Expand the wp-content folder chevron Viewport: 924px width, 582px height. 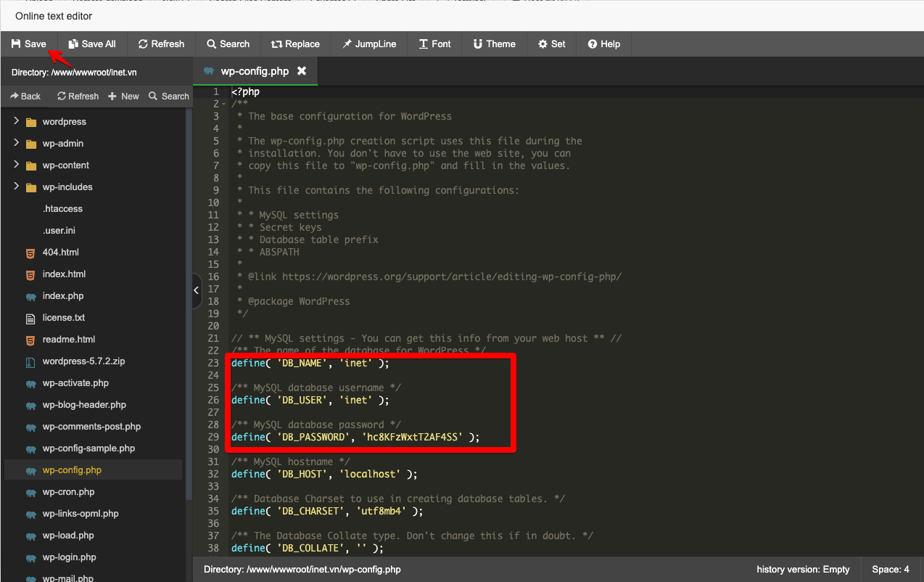point(16,165)
